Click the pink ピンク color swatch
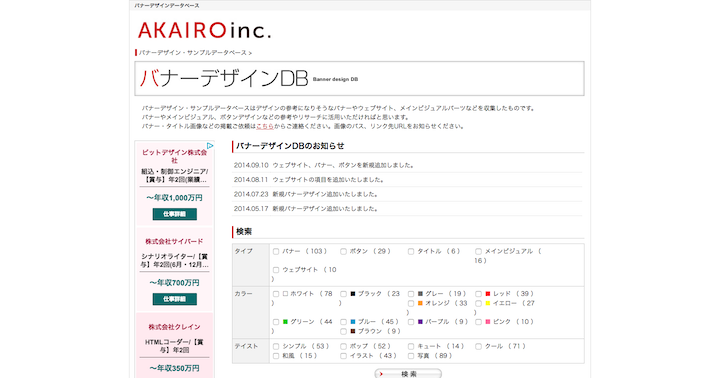 [x=488, y=322]
